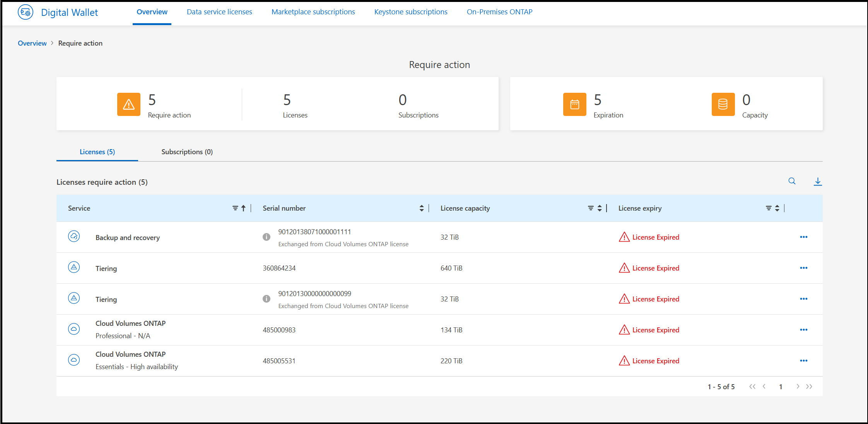Click License Expired status for serial 360864234
Viewport: 868px width, 424px height.
tap(656, 268)
